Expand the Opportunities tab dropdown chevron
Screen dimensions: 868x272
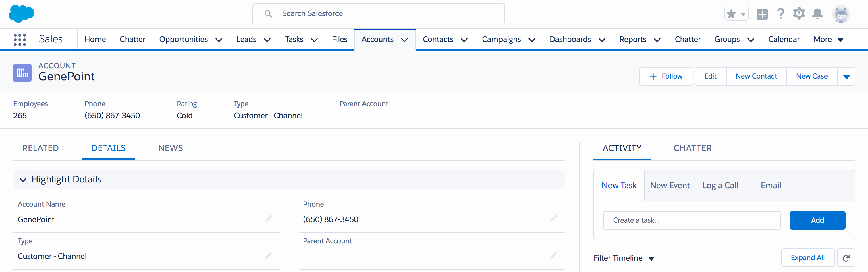pos(219,40)
